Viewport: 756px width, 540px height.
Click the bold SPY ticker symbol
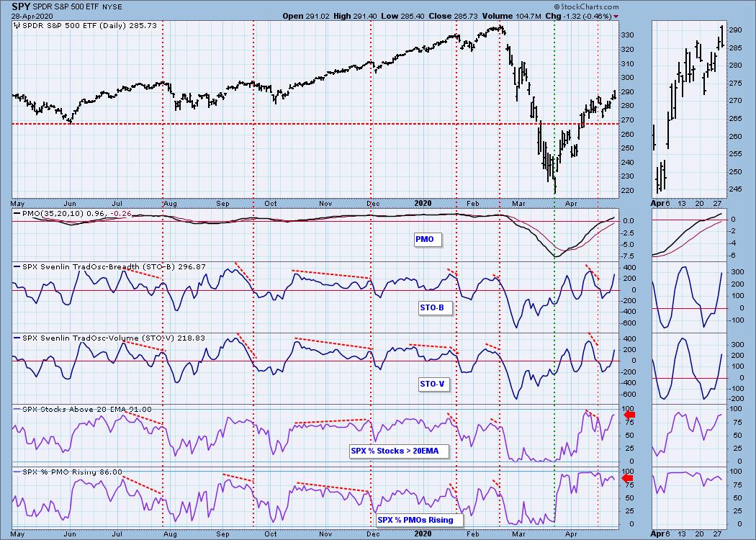coord(21,6)
